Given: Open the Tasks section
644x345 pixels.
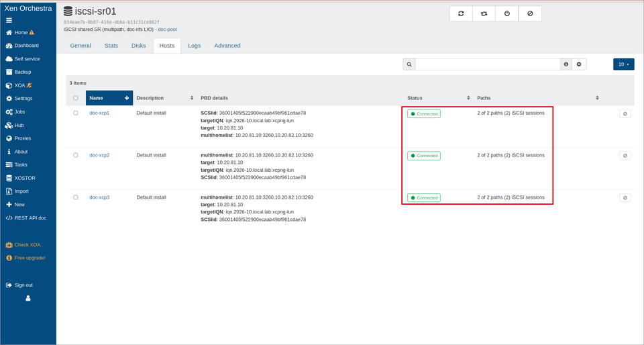Looking at the screenshot, I should click(17, 164).
